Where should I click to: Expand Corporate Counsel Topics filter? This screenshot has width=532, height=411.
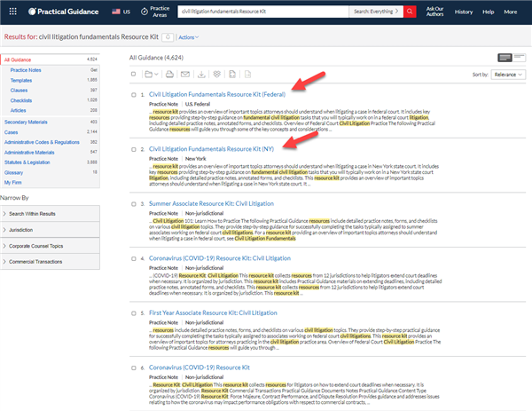[50, 246]
